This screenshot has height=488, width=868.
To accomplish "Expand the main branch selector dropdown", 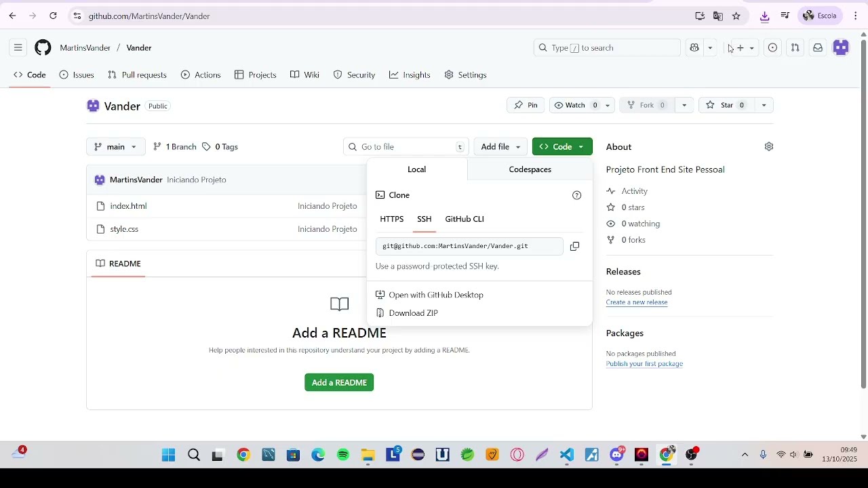I will click(x=115, y=146).
